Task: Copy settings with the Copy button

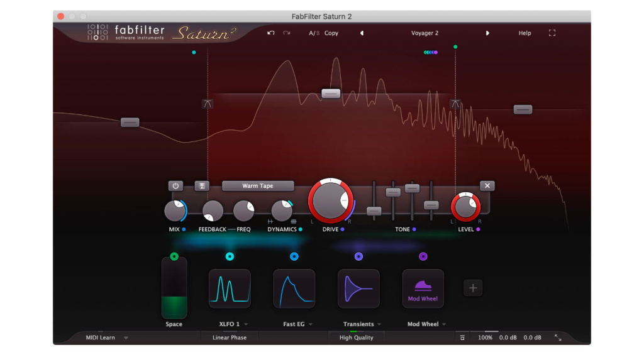Action: coord(331,33)
